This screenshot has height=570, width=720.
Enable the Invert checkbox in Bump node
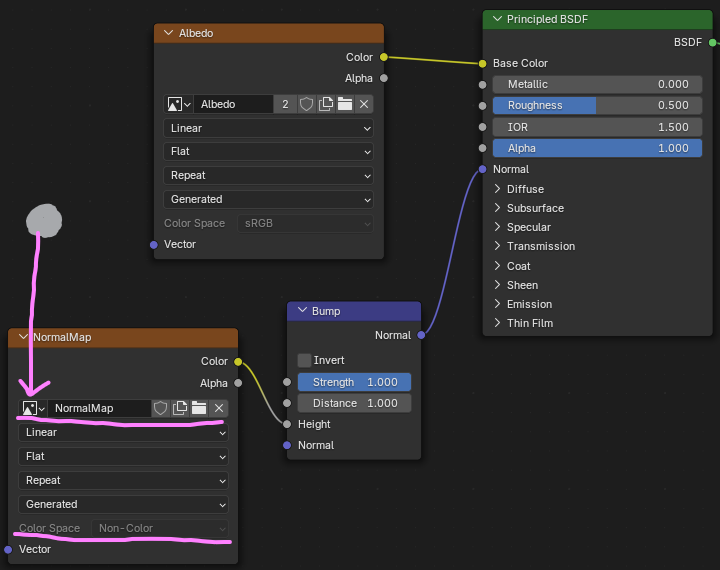pyautogui.click(x=305, y=360)
